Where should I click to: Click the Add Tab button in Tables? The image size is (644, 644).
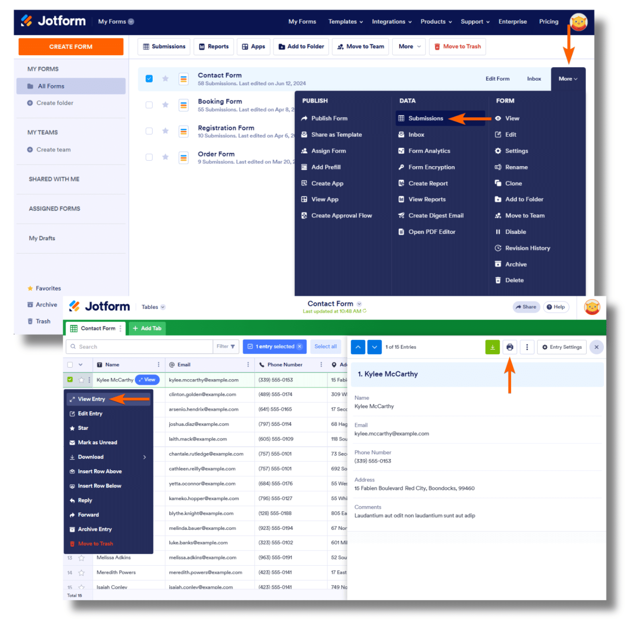point(147,328)
